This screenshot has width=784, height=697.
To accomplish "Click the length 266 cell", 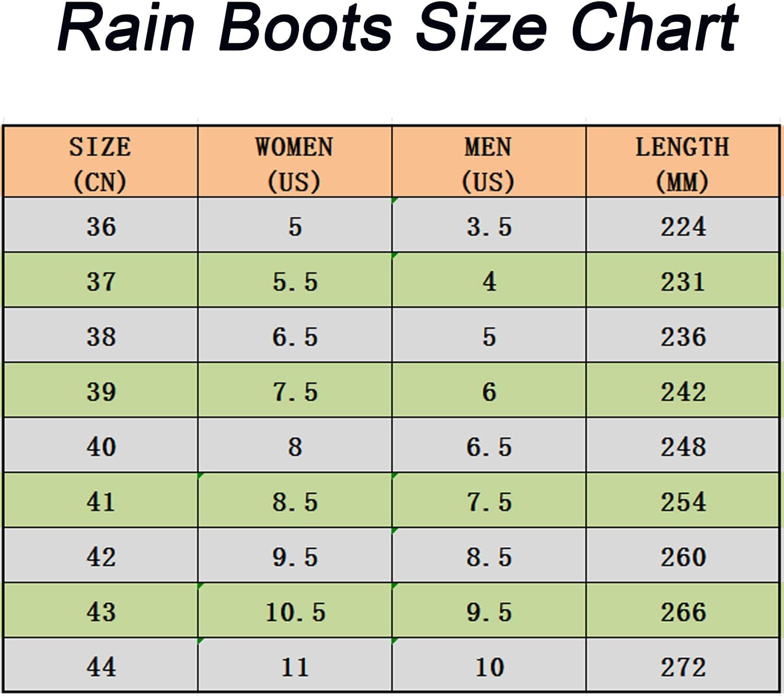I will (683, 610).
